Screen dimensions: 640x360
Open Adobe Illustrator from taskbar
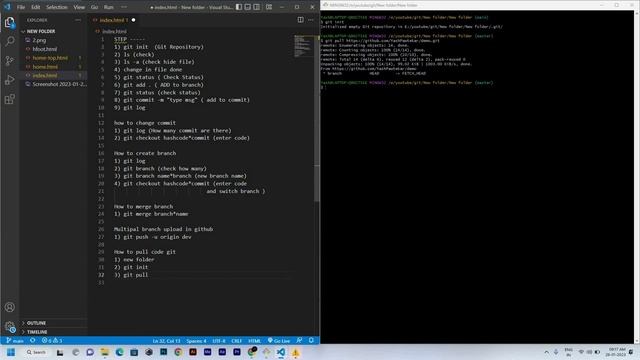click(x=193, y=352)
